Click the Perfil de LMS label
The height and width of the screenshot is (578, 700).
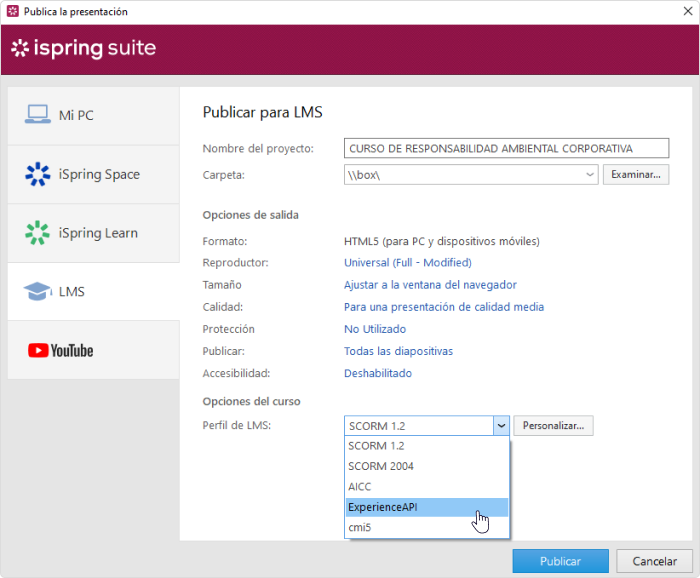tap(237, 425)
